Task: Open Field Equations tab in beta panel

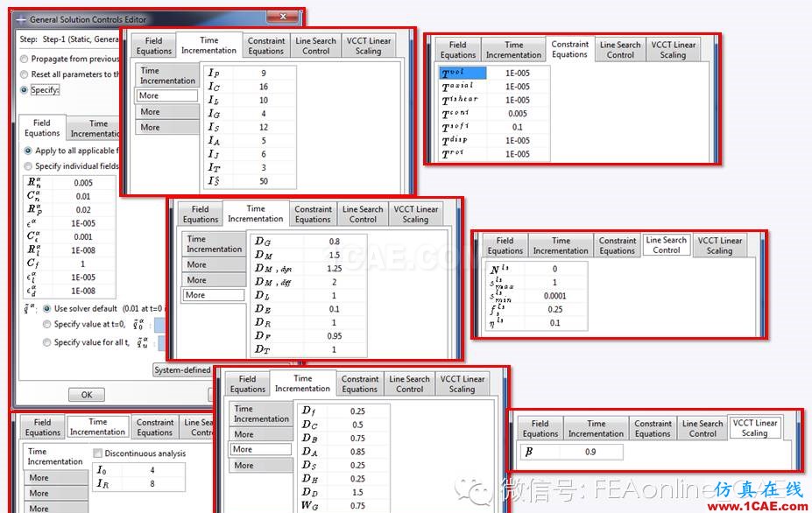Action: [x=540, y=428]
